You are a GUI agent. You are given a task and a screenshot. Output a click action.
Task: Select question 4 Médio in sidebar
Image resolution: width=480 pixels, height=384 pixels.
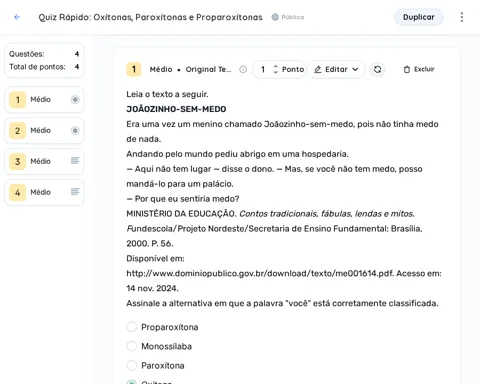[x=44, y=192]
